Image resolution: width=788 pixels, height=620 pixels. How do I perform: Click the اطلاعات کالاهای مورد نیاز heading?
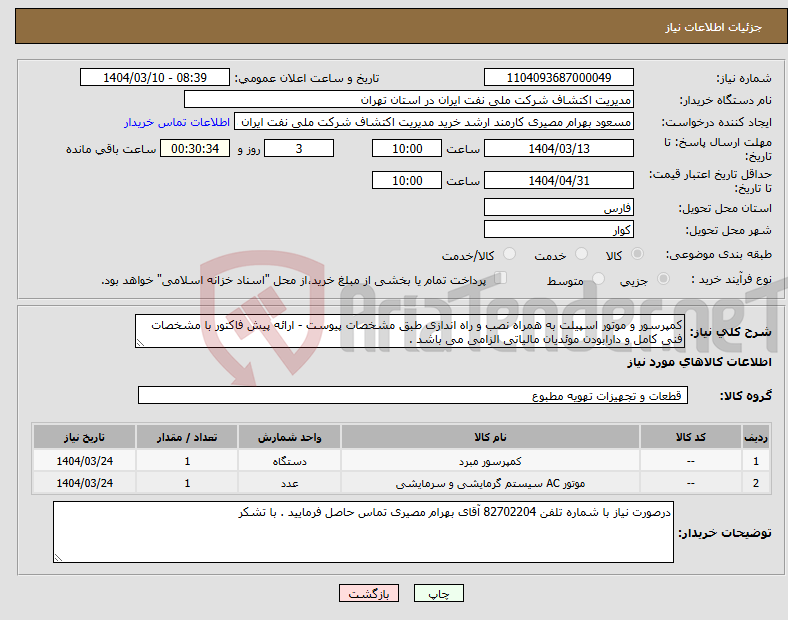699,362
